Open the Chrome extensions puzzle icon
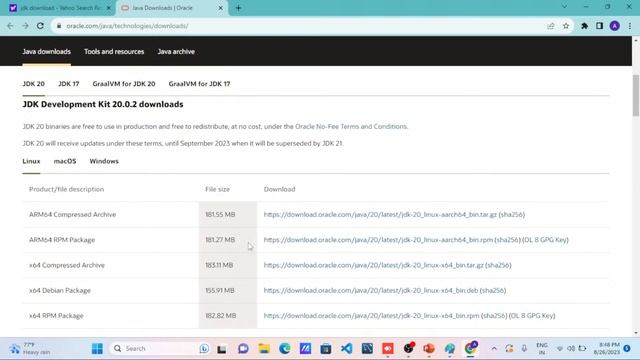Screen dimensions: 640x360 pos(584,26)
